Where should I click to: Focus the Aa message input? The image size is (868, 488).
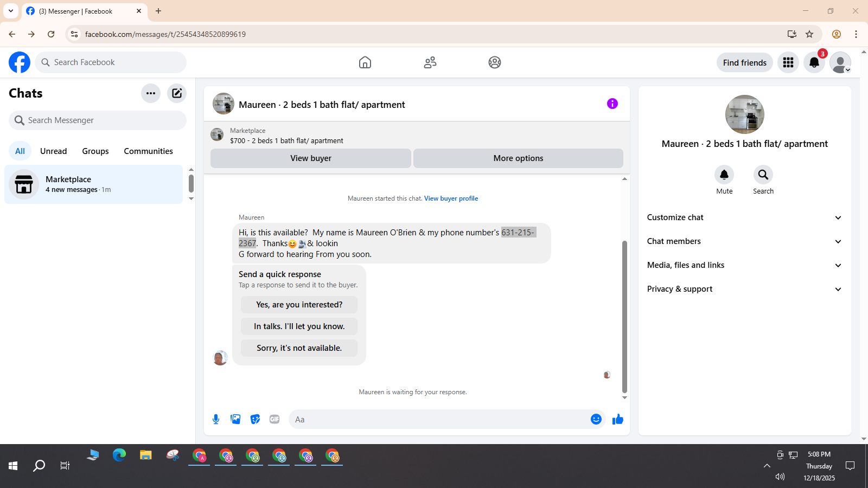[x=439, y=419]
